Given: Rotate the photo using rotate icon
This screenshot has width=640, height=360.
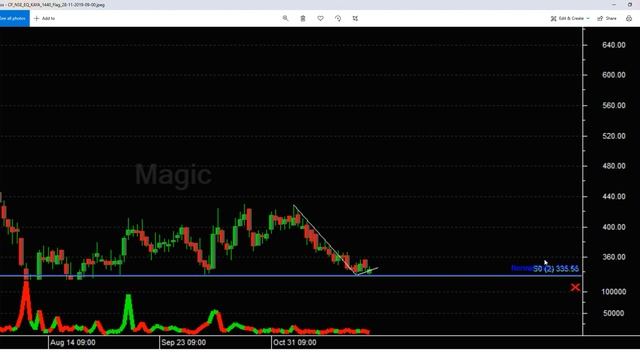Looking at the screenshot, I should [x=338, y=18].
